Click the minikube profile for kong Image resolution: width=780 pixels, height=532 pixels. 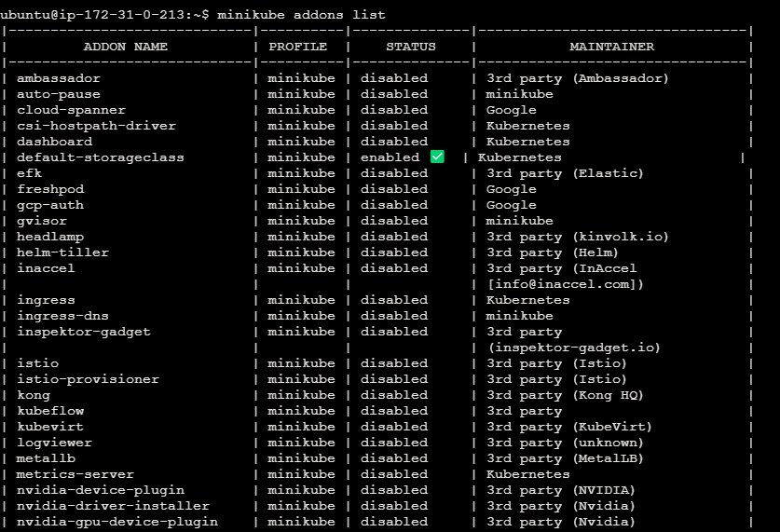[301, 395]
